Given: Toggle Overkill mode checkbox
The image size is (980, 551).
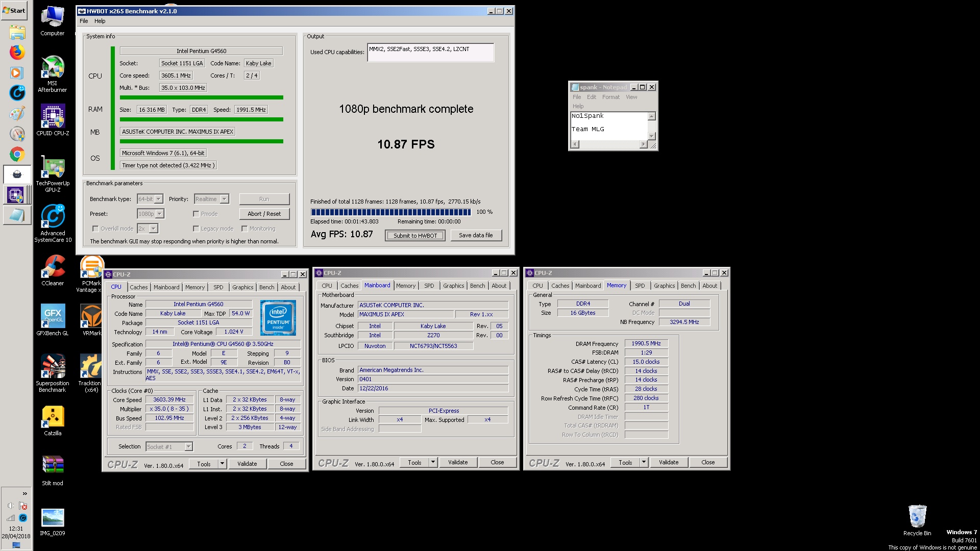Looking at the screenshot, I should pos(95,229).
